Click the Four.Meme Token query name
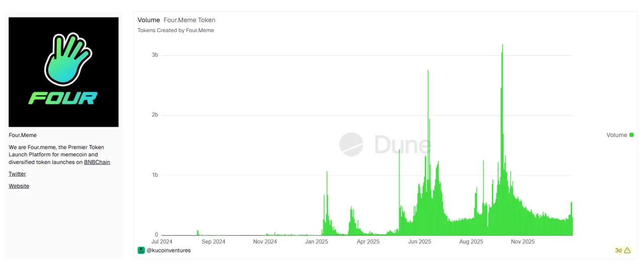 coord(189,20)
